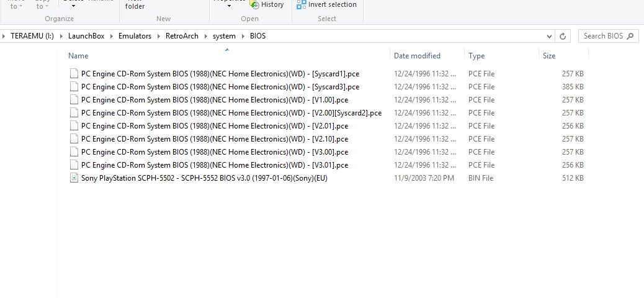Viewport: 644px width, 298px height.
Task: Click the 512 KB size cell
Action: pos(573,178)
